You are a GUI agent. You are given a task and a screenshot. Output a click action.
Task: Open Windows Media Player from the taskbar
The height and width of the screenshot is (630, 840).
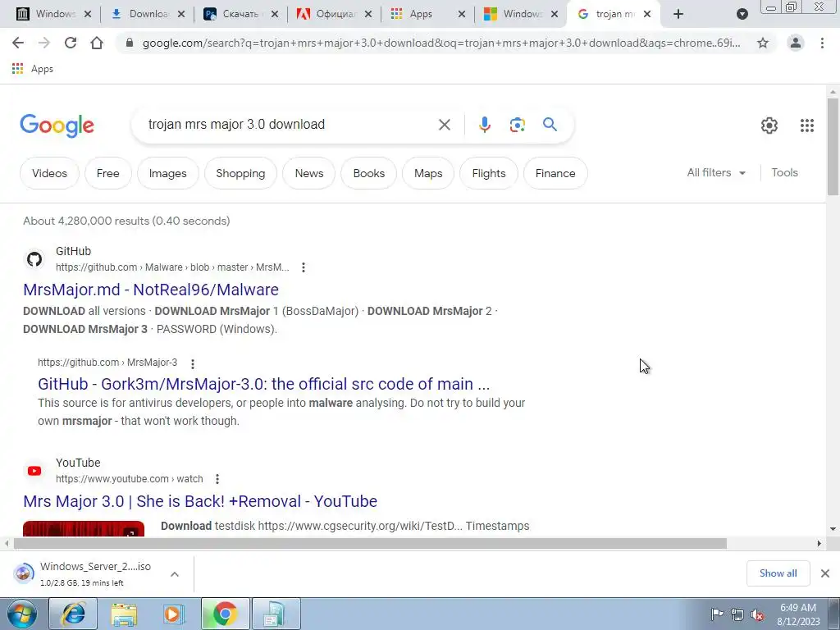(173, 614)
